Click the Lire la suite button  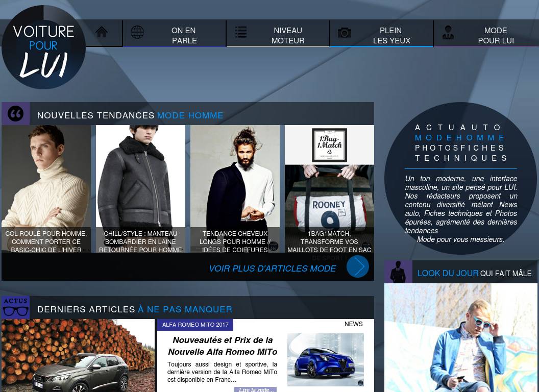click(255, 389)
